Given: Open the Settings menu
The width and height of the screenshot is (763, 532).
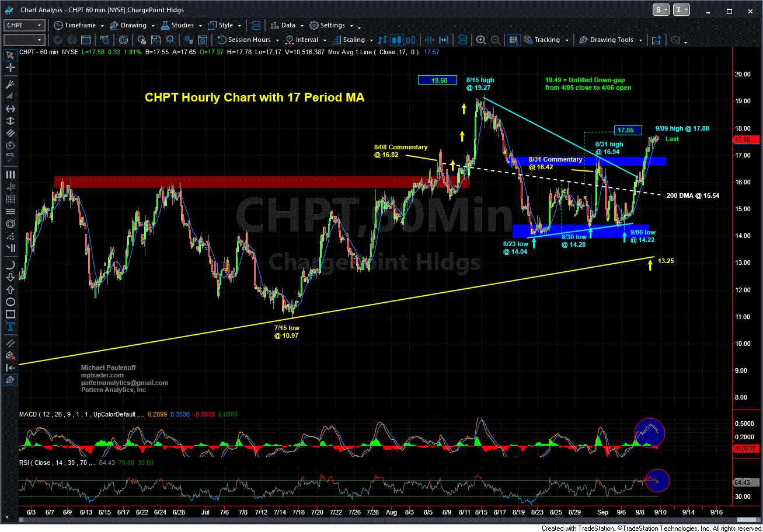Looking at the screenshot, I should (x=331, y=25).
